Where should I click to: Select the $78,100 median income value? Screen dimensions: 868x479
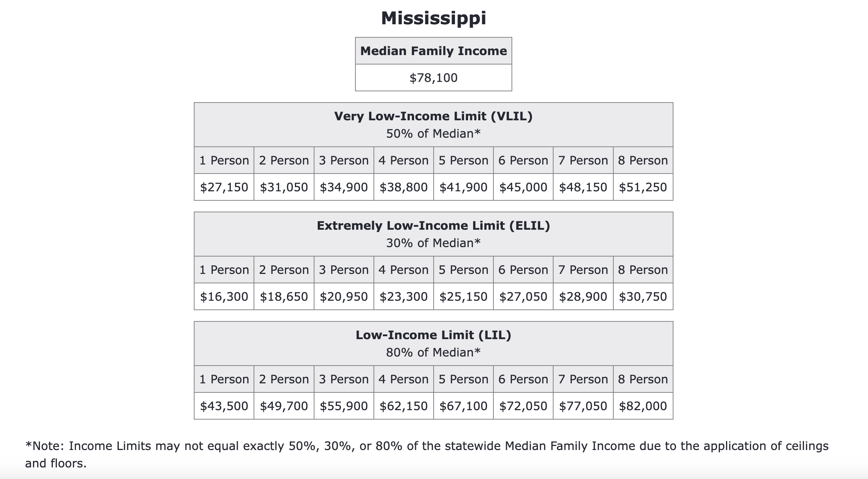(x=433, y=78)
